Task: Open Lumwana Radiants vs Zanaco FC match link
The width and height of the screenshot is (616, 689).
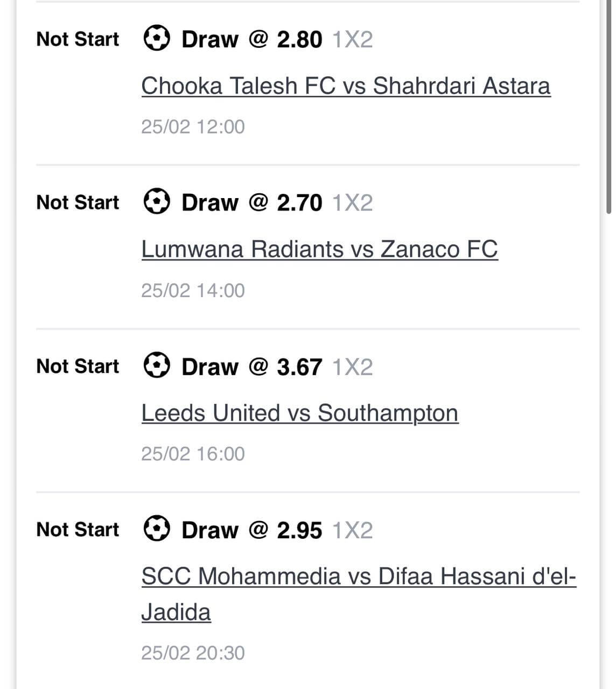Action: point(319,249)
